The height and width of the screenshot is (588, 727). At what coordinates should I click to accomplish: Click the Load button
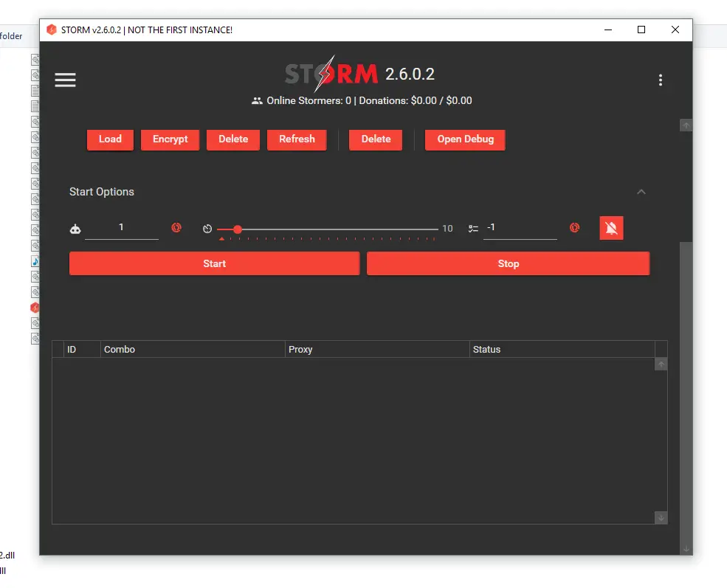(x=109, y=139)
